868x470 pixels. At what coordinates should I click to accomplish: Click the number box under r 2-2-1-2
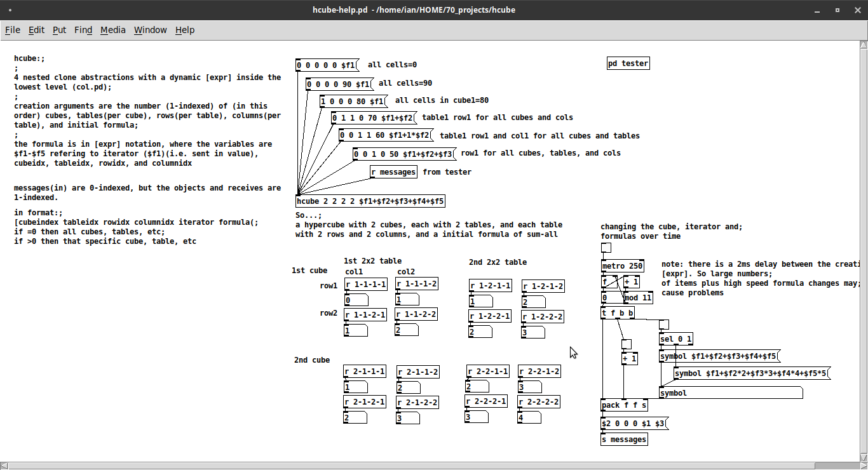pyautogui.click(x=530, y=387)
